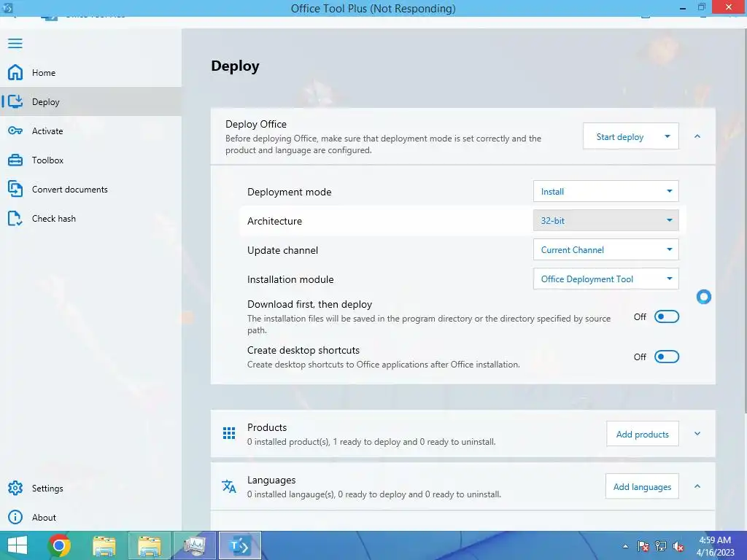Screen dimensions: 747x560
Task: Click the Languages translate icon
Action: [x=229, y=486]
